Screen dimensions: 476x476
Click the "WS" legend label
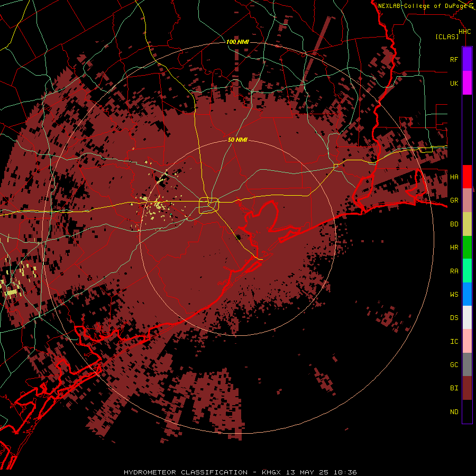pyautogui.click(x=454, y=294)
